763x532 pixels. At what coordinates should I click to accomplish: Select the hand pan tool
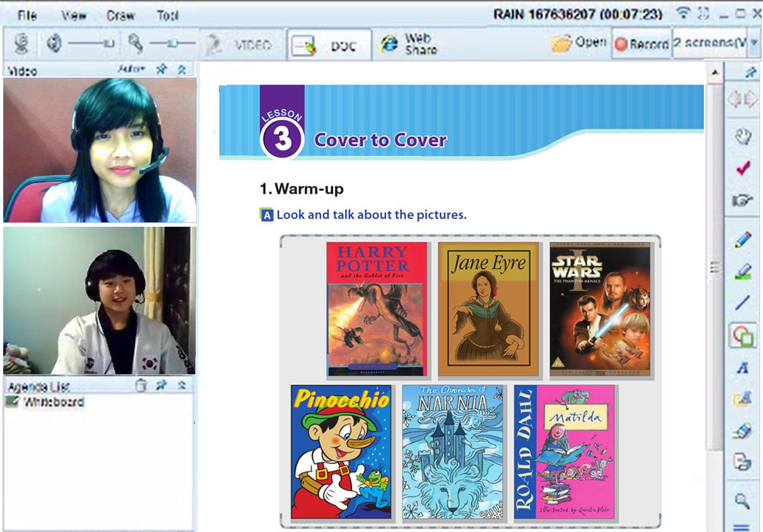[743, 137]
